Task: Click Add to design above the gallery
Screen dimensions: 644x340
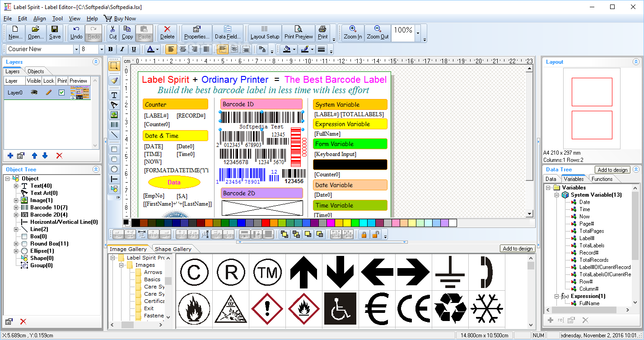Action: pyautogui.click(x=518, y=249)
